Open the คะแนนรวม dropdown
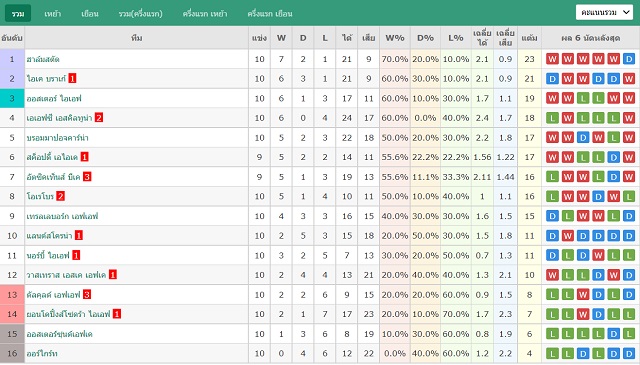This screenshot has height=365, width=640. coord(604,12)
